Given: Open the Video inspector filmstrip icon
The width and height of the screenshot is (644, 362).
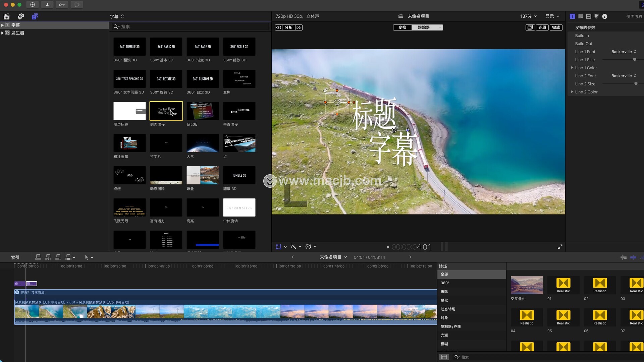Looking at the screenshot, I should pyautogui.click(x=588, y=16).
